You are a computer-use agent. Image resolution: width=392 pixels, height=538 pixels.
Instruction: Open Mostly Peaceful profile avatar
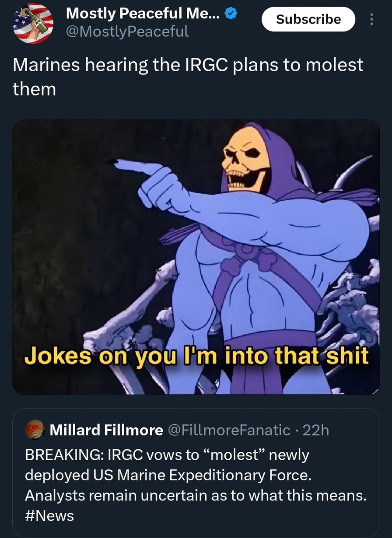33,22
